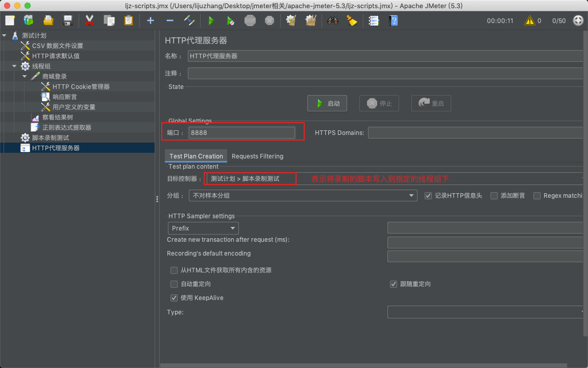
Task: Click the Shutdown test toolbar icon
Action: [269, 20]
